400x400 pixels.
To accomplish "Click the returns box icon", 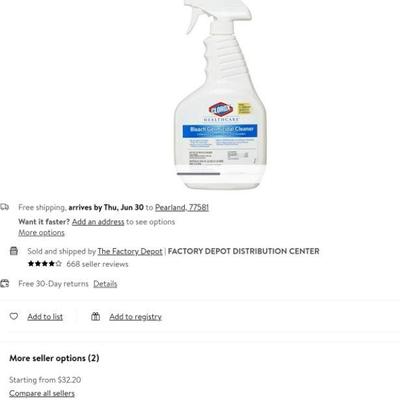I will click(4, 284).
